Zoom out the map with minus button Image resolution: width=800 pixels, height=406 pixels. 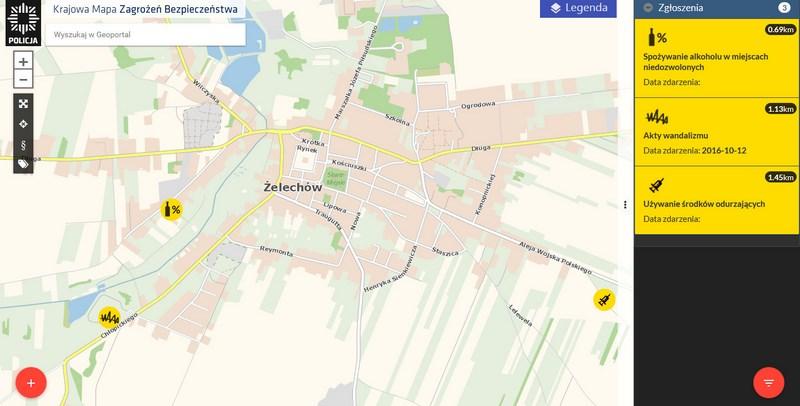click(x=23, y=80)
